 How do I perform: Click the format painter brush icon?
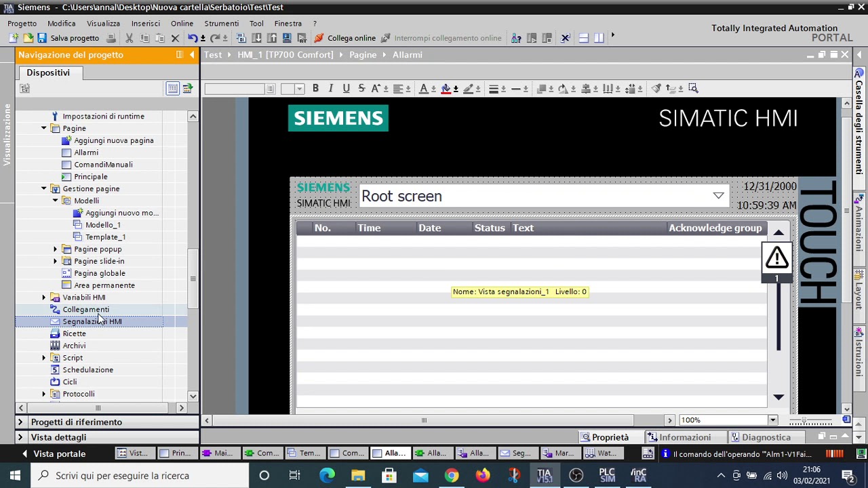(656, 88)
